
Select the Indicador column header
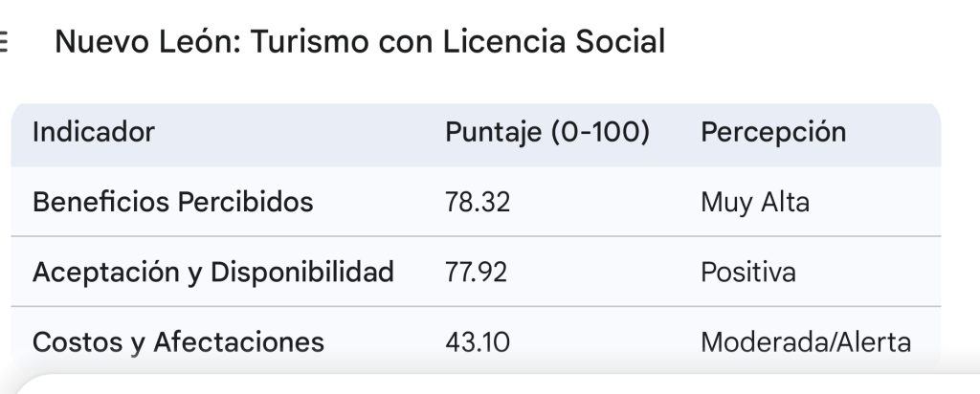tap(94, 132)
